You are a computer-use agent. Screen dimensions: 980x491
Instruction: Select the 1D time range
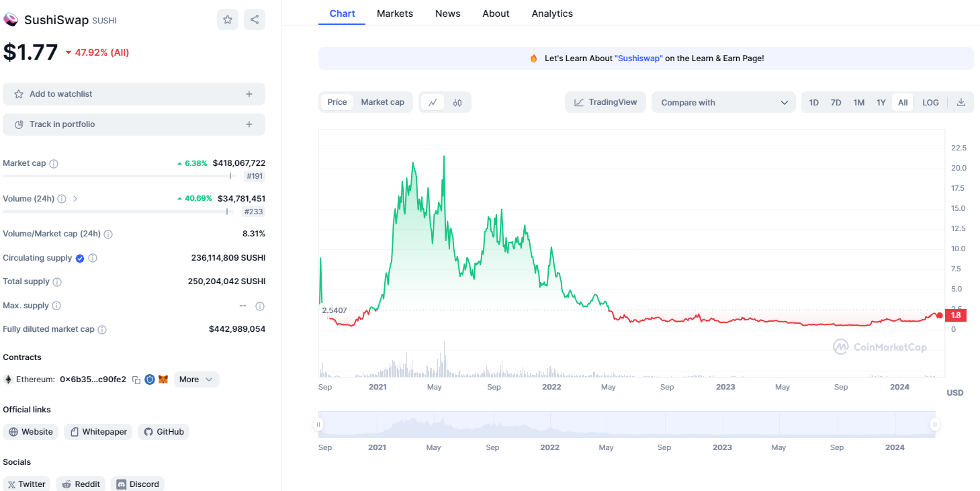(x=813, y=102)
